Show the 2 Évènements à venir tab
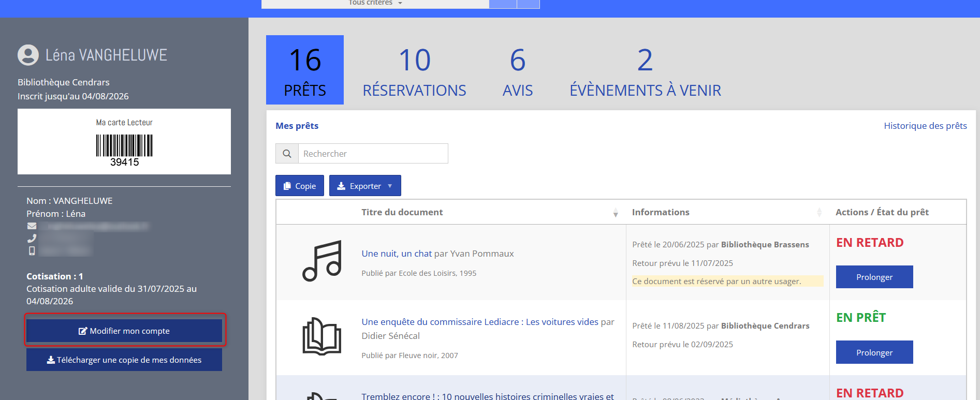This screenshot has height=400, width=980. [x=645, y=70]
